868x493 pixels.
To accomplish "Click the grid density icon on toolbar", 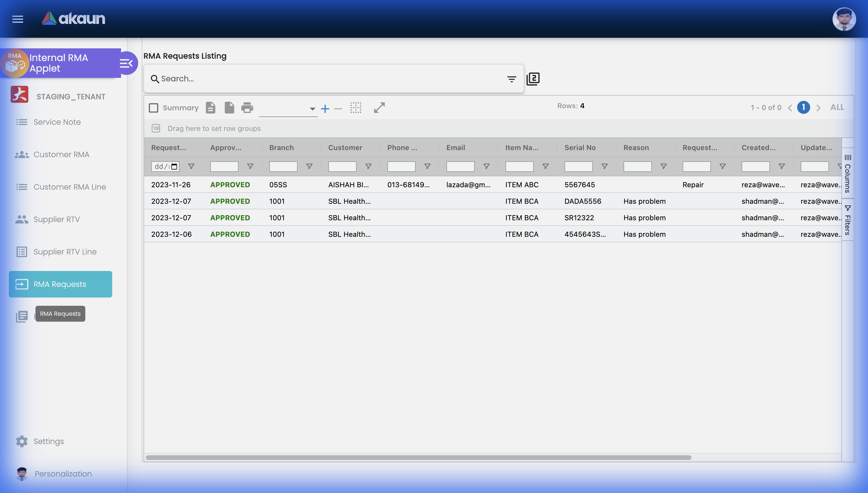I will coord(356,108).
